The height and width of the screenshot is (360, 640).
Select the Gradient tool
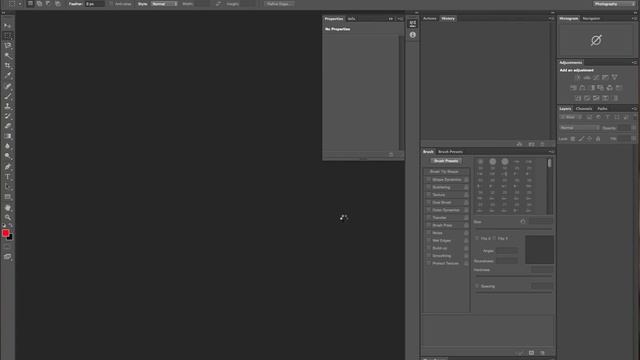[x=7, y=136]
